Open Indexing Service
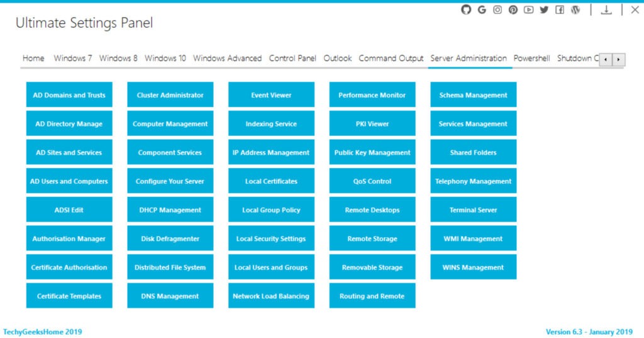 point(271,123)
